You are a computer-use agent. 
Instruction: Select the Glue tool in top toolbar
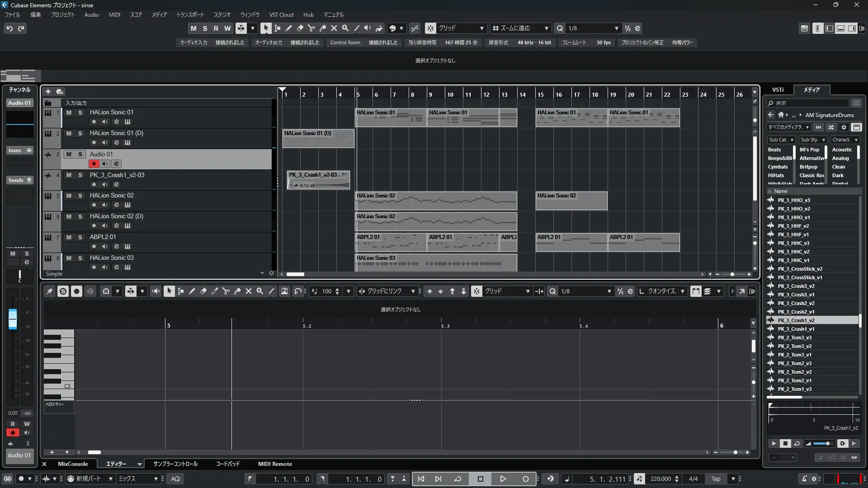[323, 28]
